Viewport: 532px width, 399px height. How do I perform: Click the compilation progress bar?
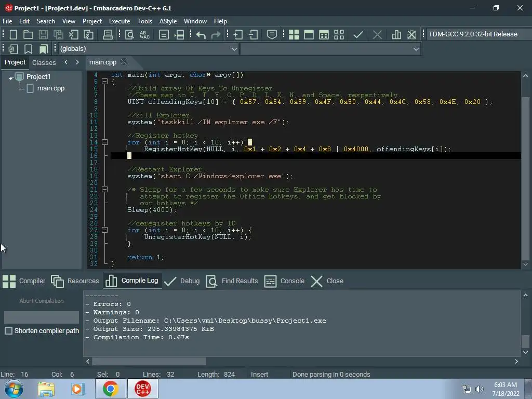coord(42,317)
